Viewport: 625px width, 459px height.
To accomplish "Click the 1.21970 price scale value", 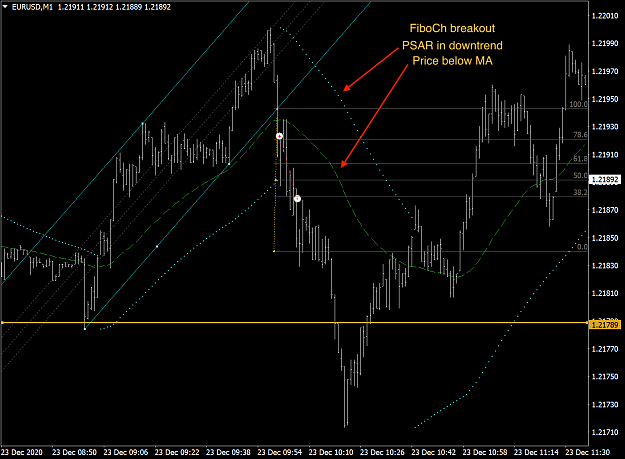I will [x=605, y=71].
